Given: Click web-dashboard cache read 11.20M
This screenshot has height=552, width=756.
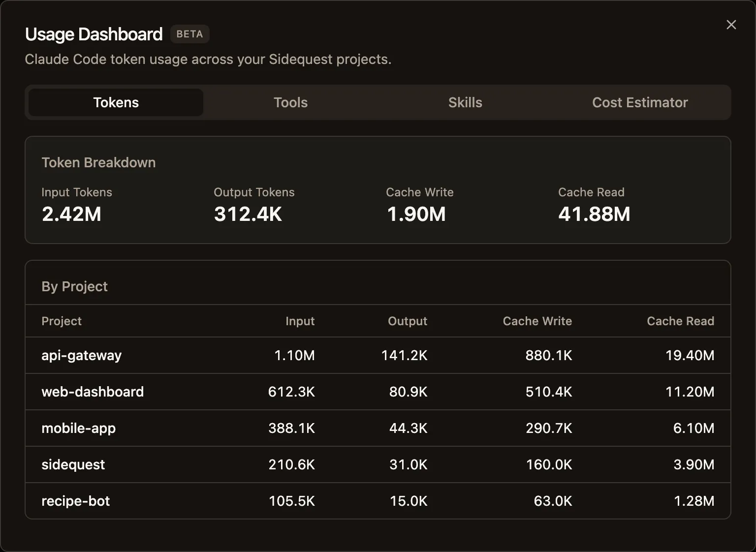Looking at the screenshot, I should pyautogui.click(x=690, y=392).
